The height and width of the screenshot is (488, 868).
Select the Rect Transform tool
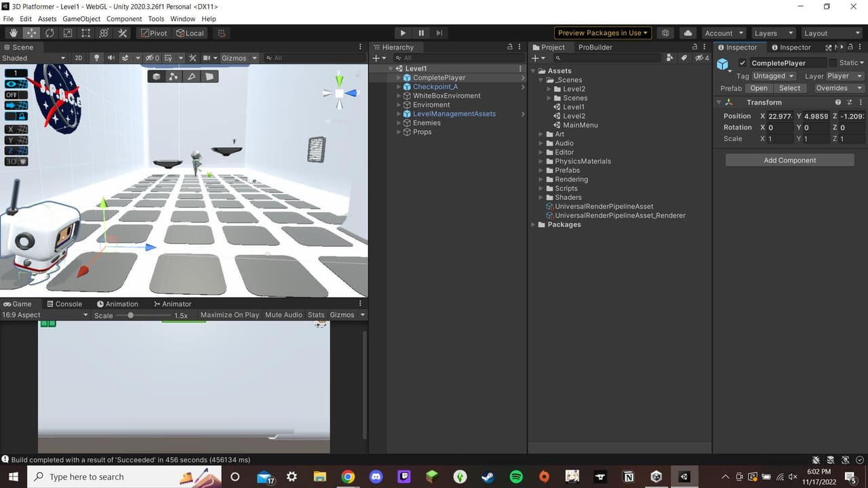[x=86, y=33]
